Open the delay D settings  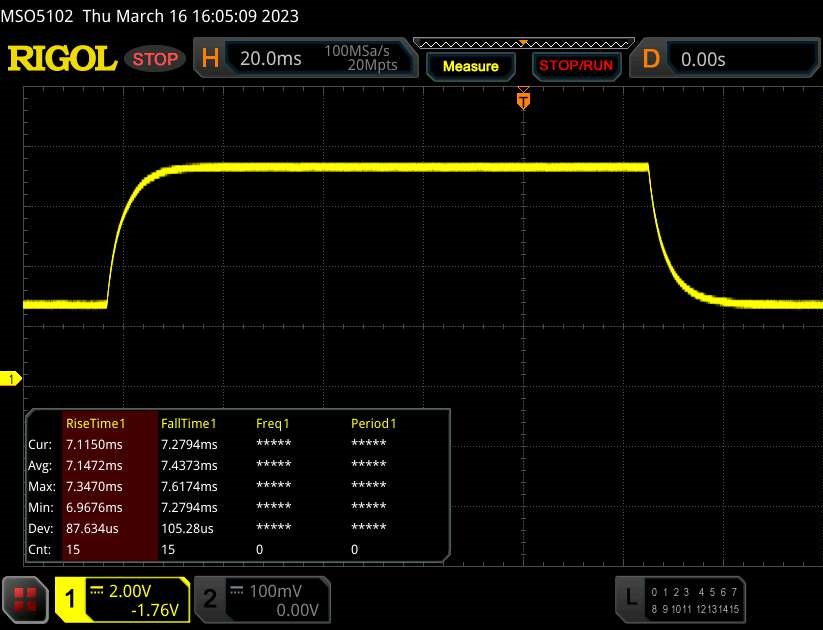click(651, 59)
